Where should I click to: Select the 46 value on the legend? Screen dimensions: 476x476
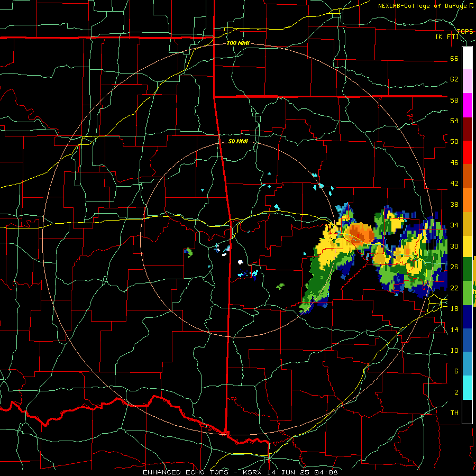click(x=454, y=163)
